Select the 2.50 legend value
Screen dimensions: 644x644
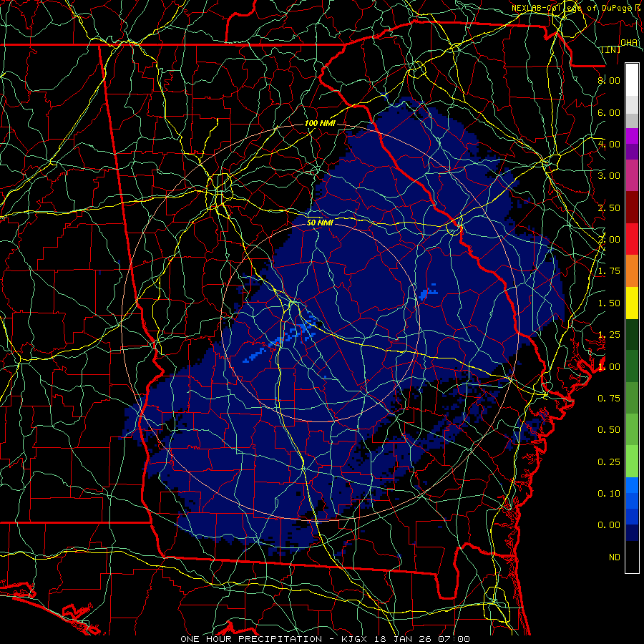point(609,208)
